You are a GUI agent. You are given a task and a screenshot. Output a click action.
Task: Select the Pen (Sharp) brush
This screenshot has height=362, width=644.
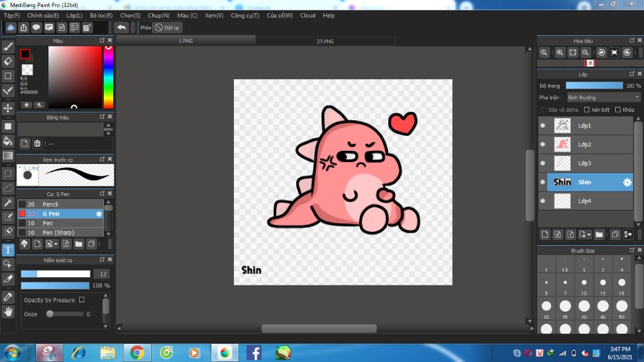click(x=60, y=233)
